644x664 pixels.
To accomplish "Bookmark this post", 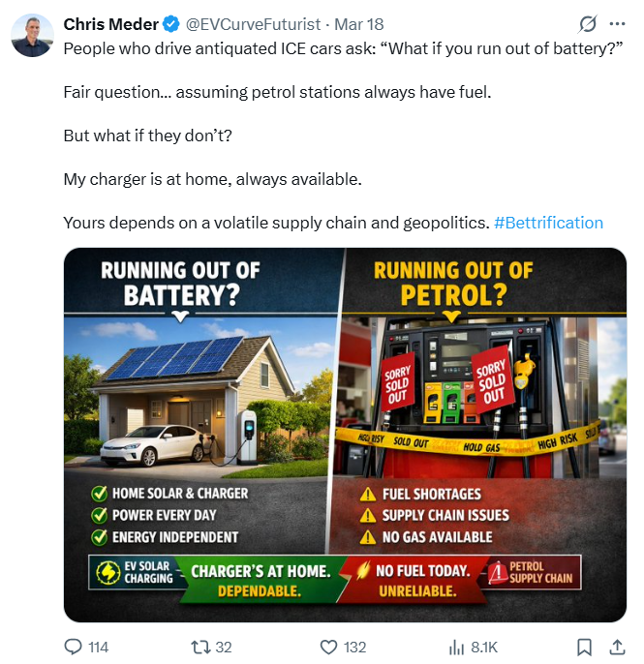I will (x=585, y=647).
